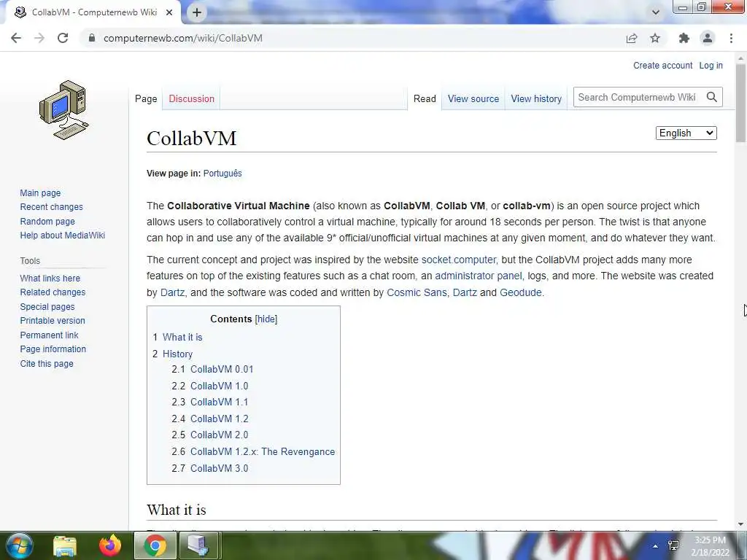Open What links here tool
Image resolution: width=747 pixels, height=560 pixels.
[50, 278]
